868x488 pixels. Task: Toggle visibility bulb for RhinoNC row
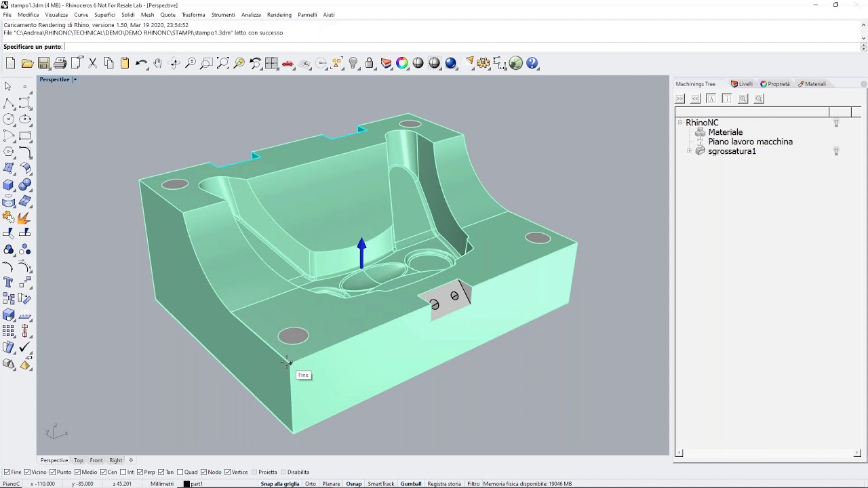[x=836, y=123]
